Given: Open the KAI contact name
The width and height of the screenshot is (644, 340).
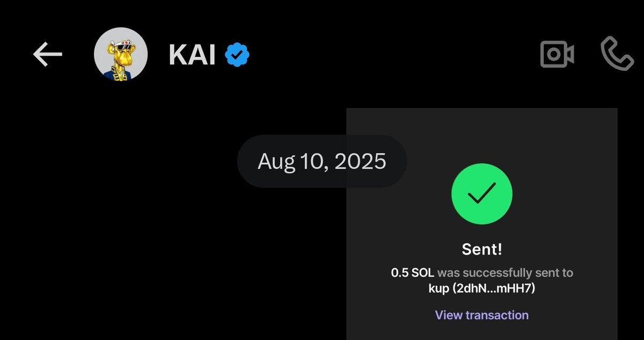Looking at the screenshot, I should 192,55.
